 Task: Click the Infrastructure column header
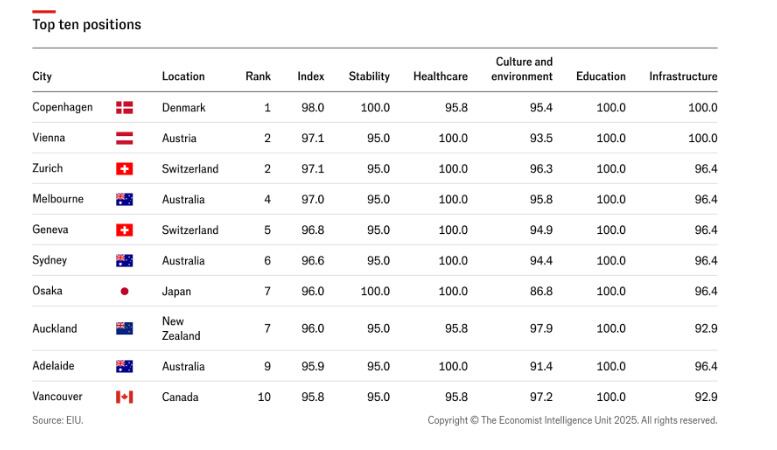click(683, 77)
